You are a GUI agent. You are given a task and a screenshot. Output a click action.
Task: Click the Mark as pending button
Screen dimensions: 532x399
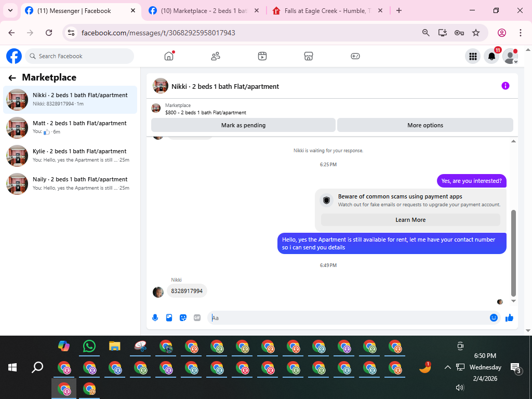(243, 125)
